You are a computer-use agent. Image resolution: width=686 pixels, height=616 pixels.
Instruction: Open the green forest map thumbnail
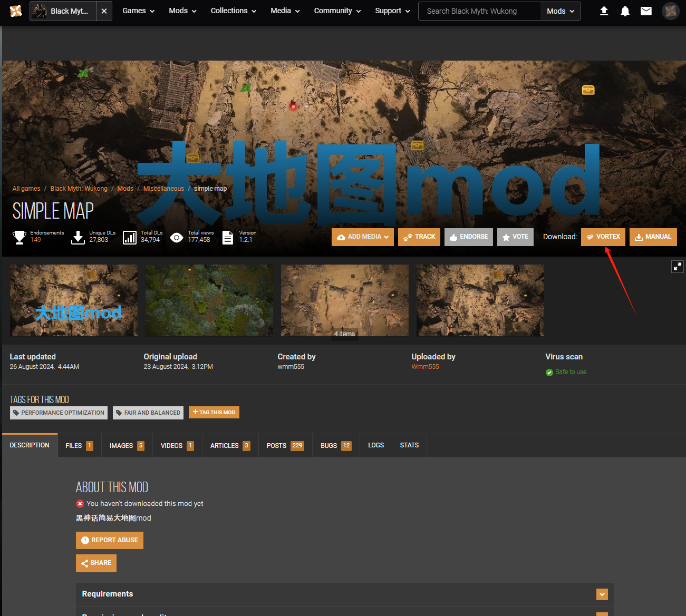click(209, 300)
